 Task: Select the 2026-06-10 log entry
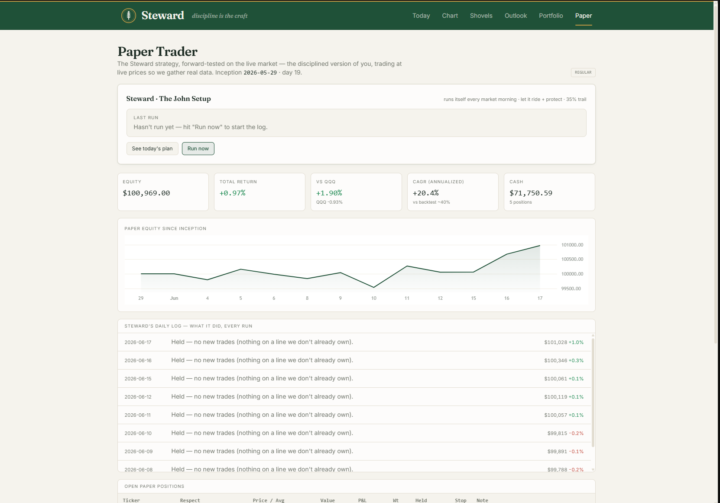click(x=354, y=433)
